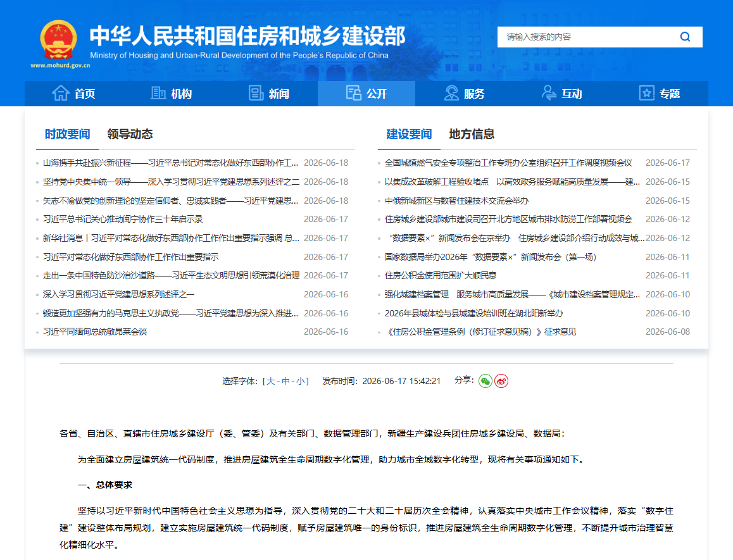Click the 选择字体 label
The image size is (733, 560).
(240, 381)
